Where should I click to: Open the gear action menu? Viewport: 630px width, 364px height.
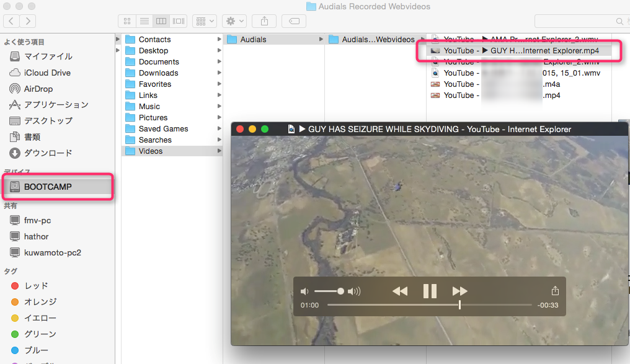[234, 21]
